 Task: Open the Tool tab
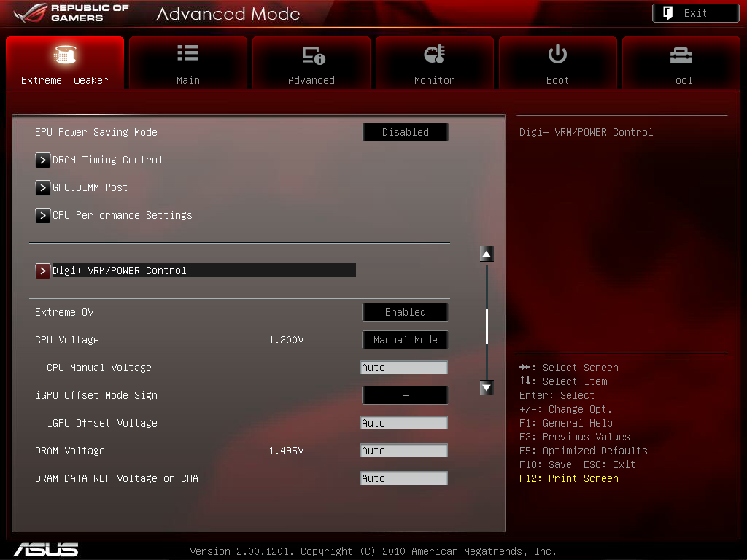681,63
